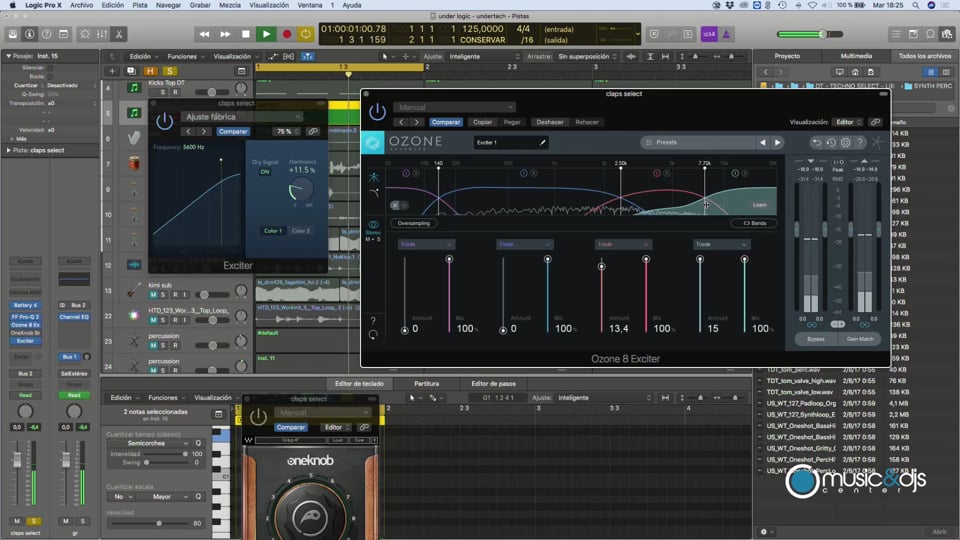
Task: Click Copiar in the Ozone plugin header
Action: [482, 122]
